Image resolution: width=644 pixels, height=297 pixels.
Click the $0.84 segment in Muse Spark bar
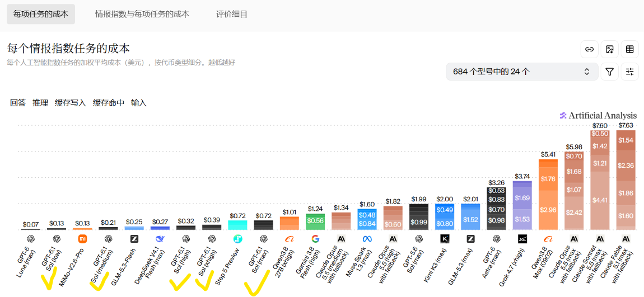(x=367, y=224)
